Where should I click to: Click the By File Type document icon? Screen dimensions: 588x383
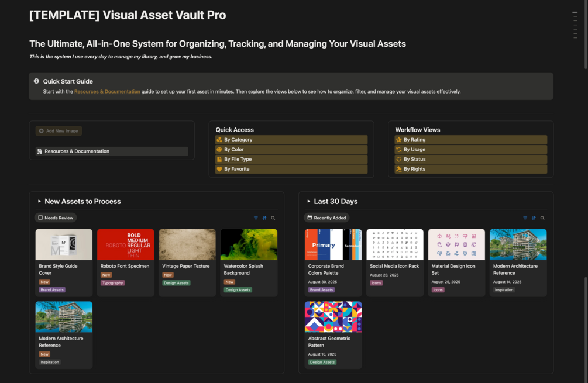[x=219, y=159]
